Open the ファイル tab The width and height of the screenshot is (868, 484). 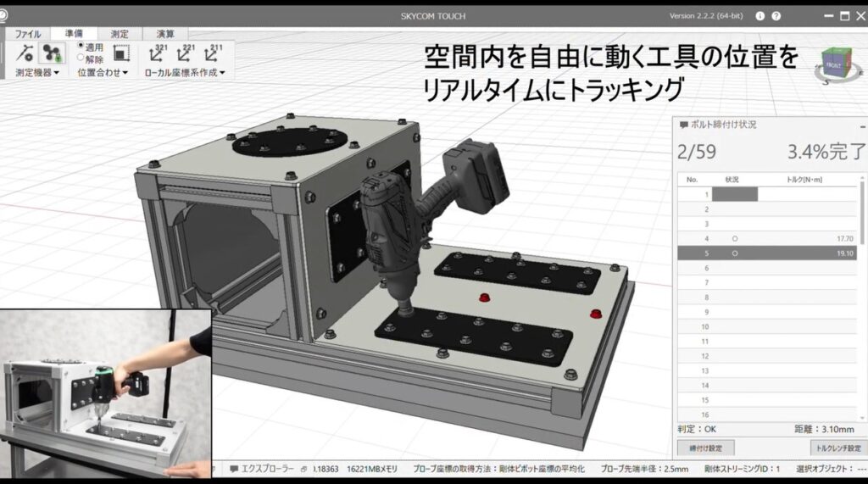[28, 34]
